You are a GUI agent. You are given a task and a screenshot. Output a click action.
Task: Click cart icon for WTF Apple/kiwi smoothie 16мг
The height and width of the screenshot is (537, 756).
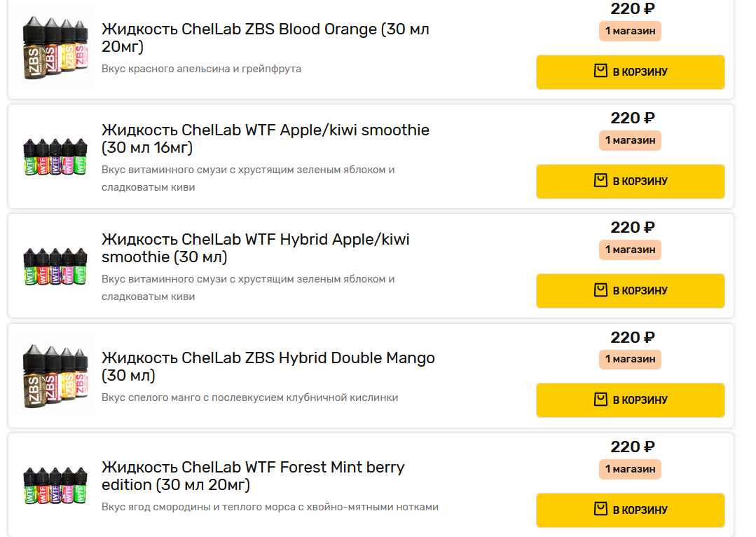tap(600, 181)
